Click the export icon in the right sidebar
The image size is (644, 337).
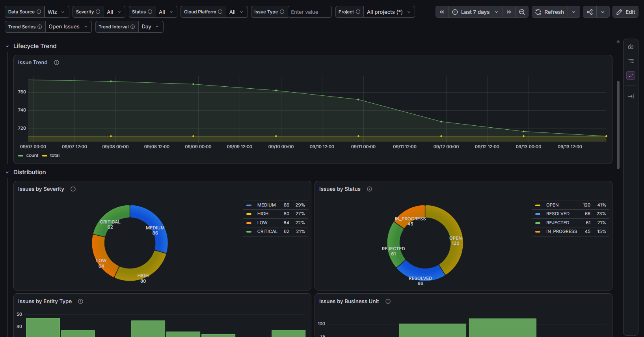click(631, 47)
